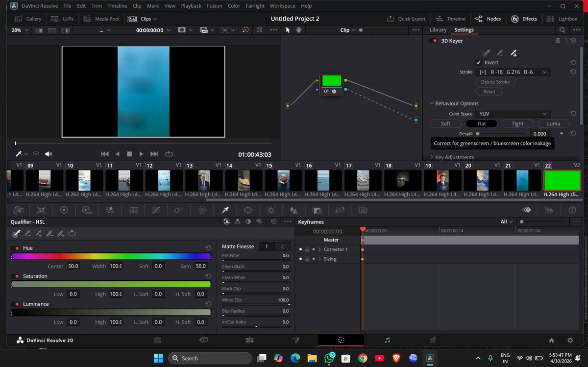
Task: Reset the Qualifier palette
Action: click(274, 222)
